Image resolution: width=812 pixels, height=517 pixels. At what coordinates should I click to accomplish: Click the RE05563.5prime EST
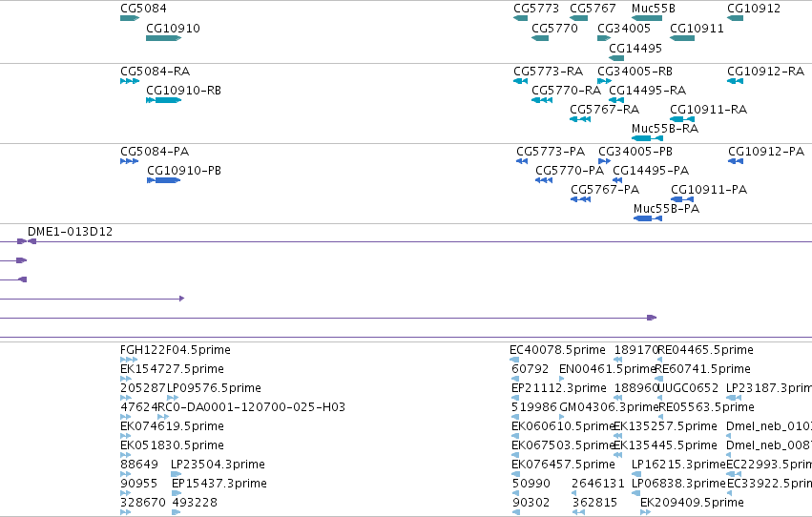pyautogui.click(x=661, y=417)
